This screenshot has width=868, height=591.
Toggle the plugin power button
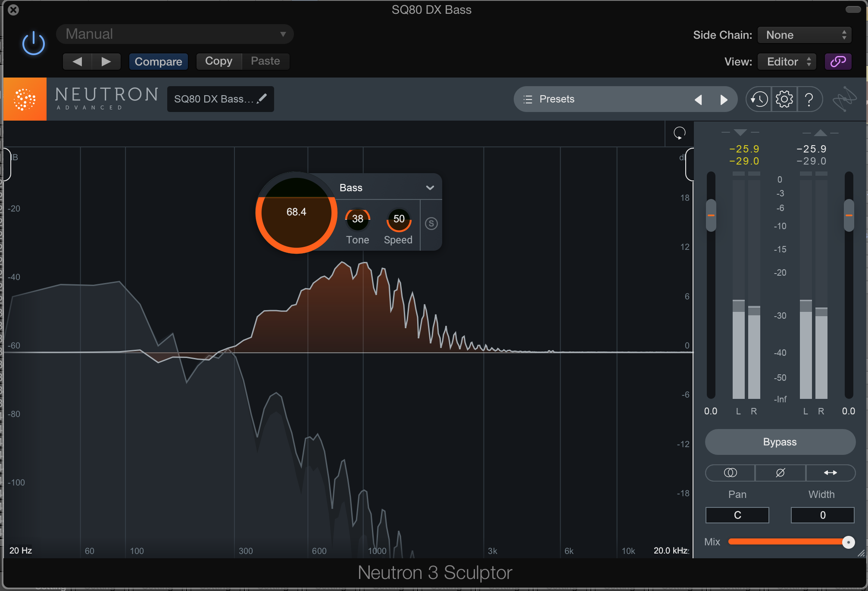(34, 44)
